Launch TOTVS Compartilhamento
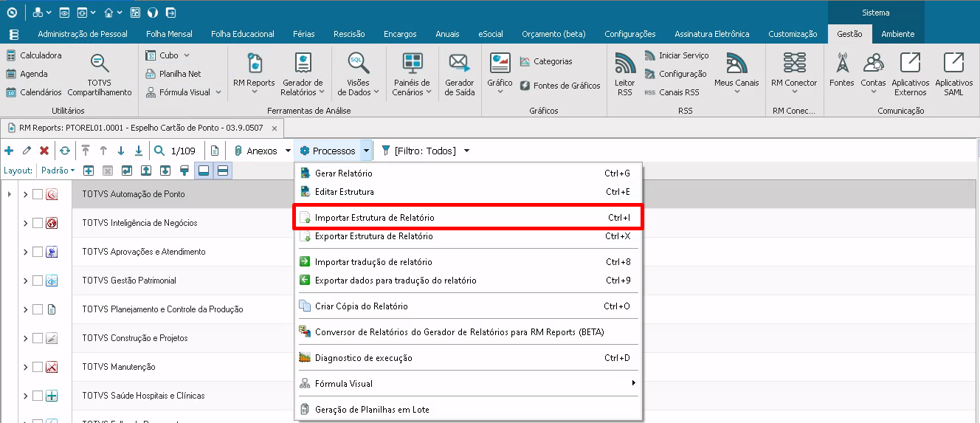 coord(100,75)
